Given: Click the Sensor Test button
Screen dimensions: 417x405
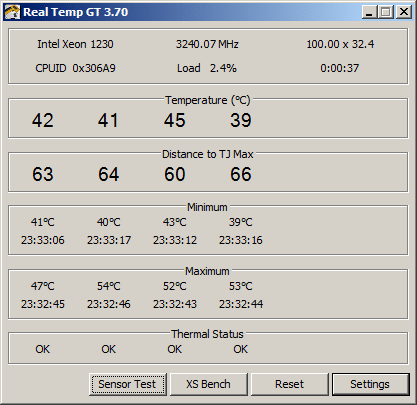Looking at the screenshot, I should (x=128, y=384).
